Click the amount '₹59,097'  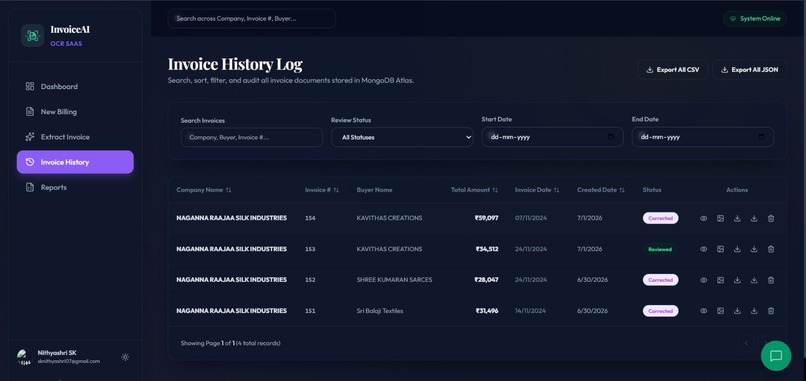click(486, 218)
